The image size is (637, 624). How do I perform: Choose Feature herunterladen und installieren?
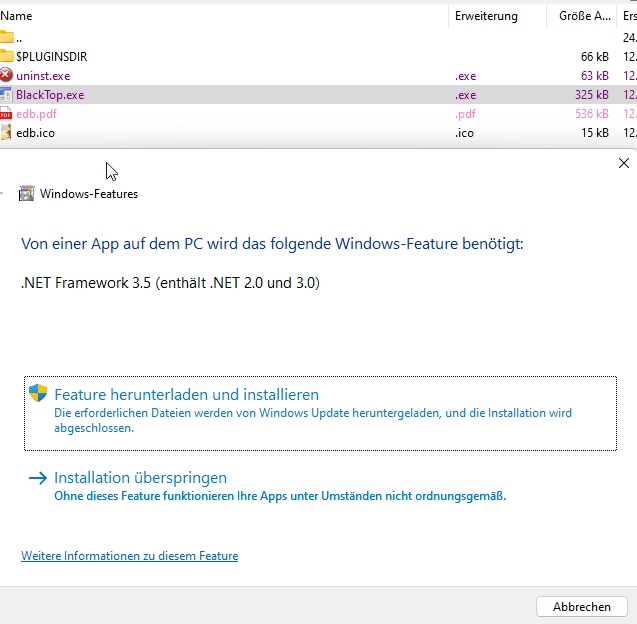pyautogui.click(x=320, y=413)
